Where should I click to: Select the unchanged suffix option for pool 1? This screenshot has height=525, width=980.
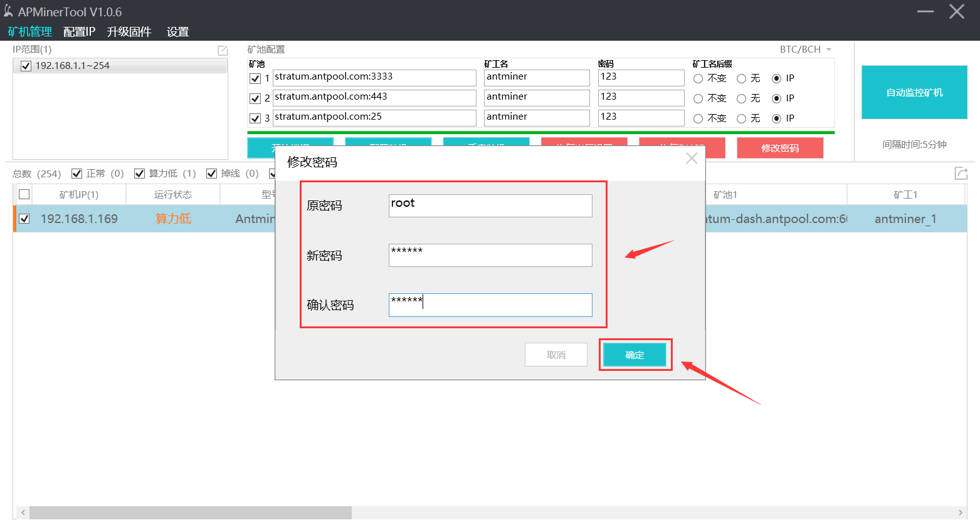698,78
